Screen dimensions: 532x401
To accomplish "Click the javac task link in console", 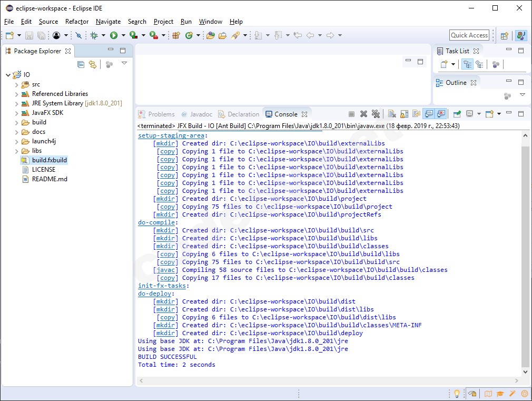I will pos(165,270).
